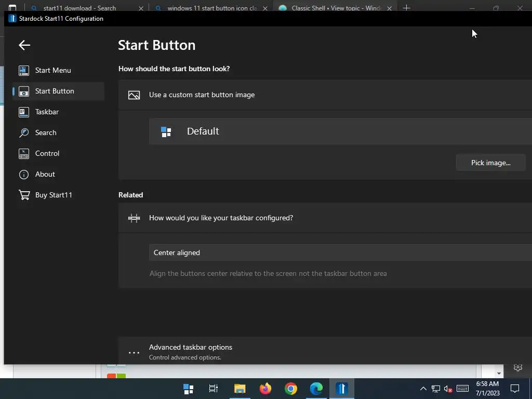
Task: Click the browser settings gear icon
Action: [x=518, y=367]
